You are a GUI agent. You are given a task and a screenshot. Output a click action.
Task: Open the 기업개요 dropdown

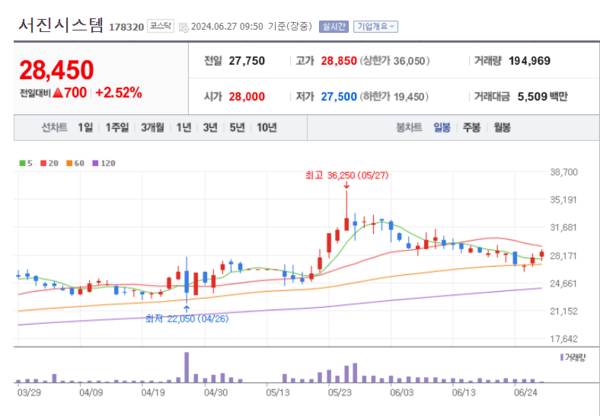(375, 26)
